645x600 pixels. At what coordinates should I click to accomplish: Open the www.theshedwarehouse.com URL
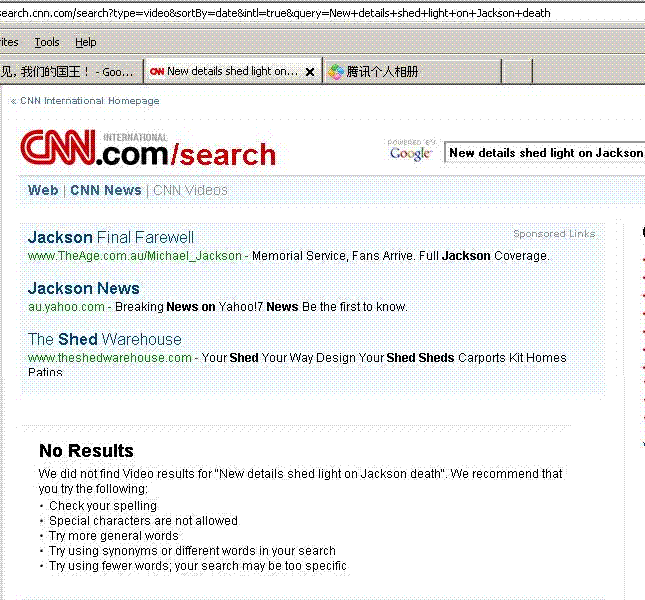110,357
